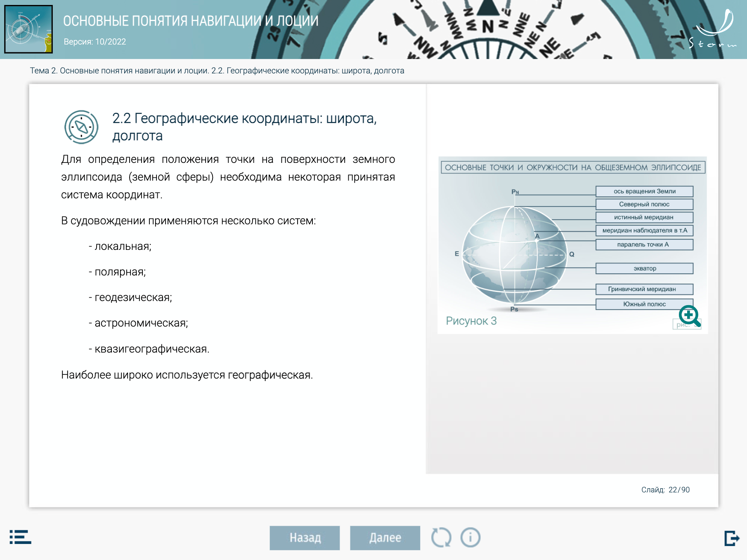Click the label 'ось вращения Земли'
This screenshot has height=560, width=747.
point(644,191)
